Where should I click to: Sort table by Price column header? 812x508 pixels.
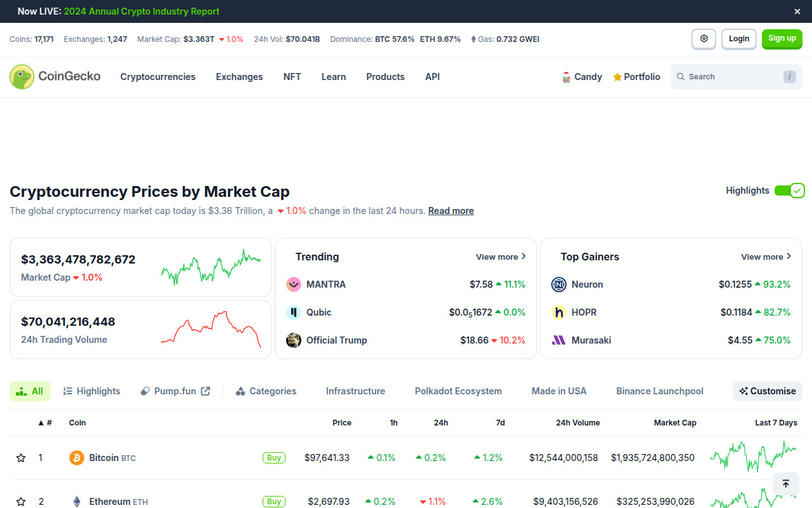pos(342,423)
